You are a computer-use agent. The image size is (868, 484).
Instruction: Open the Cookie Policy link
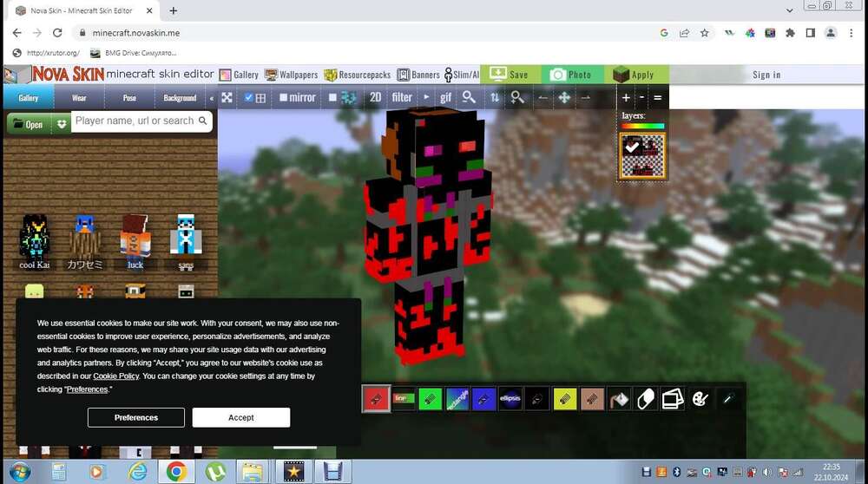click(x=115, y=376)
